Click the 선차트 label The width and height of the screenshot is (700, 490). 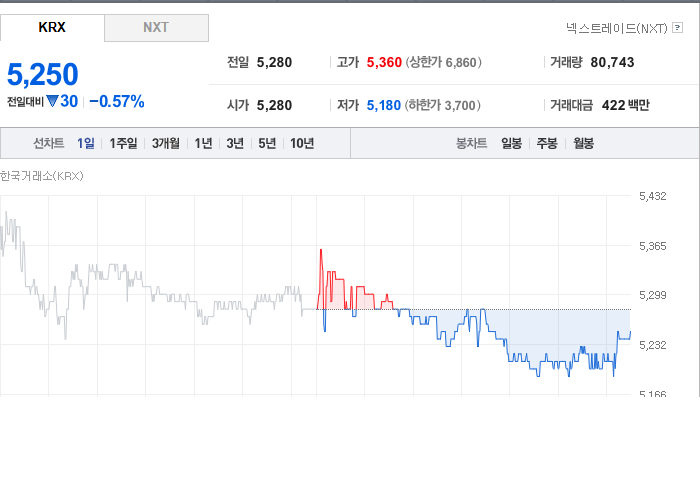(x=49, y=143)
